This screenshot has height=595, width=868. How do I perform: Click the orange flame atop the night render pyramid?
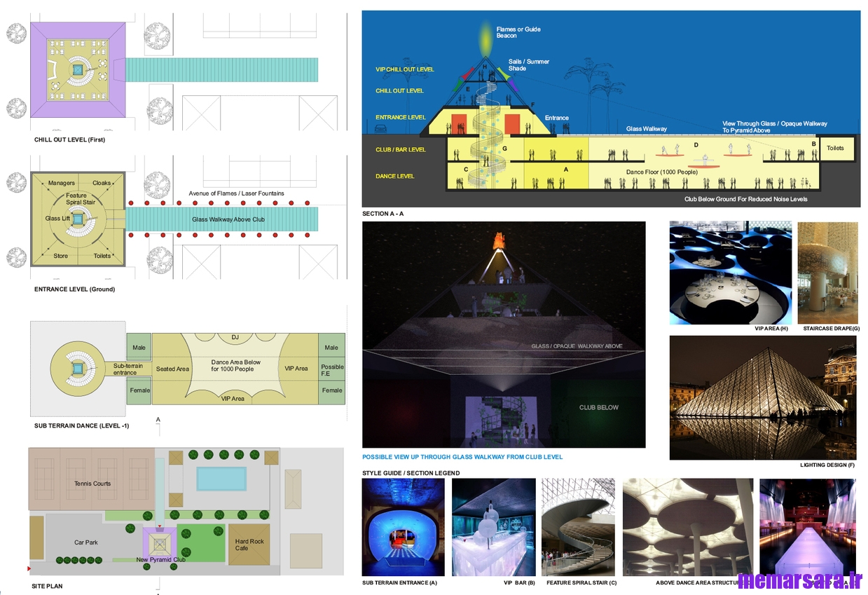(x=500, y=240)
